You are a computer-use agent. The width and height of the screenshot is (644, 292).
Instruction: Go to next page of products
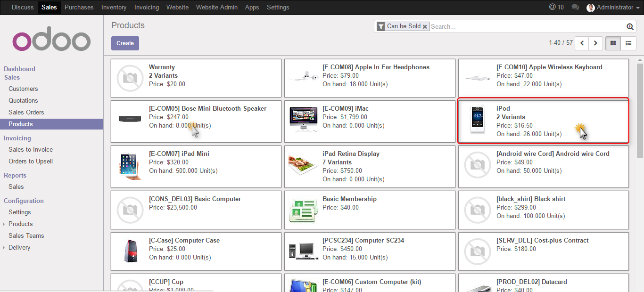tap(596, 43)
